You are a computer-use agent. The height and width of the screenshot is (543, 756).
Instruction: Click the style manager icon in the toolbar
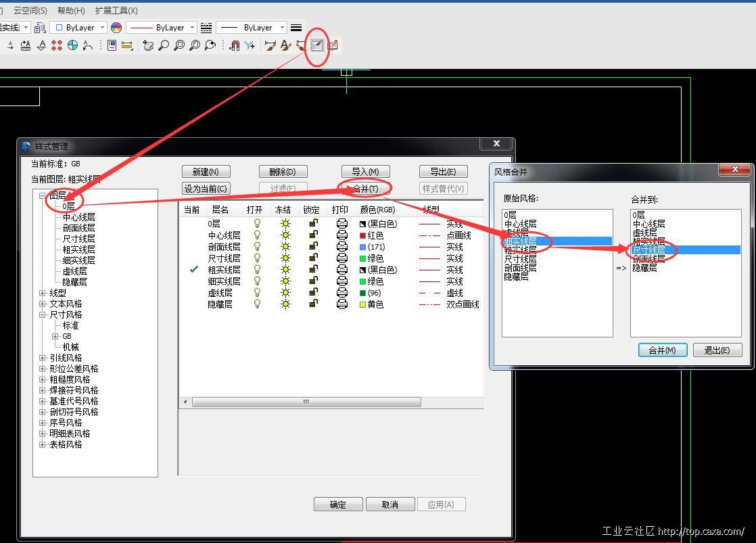tap(317, 45)
